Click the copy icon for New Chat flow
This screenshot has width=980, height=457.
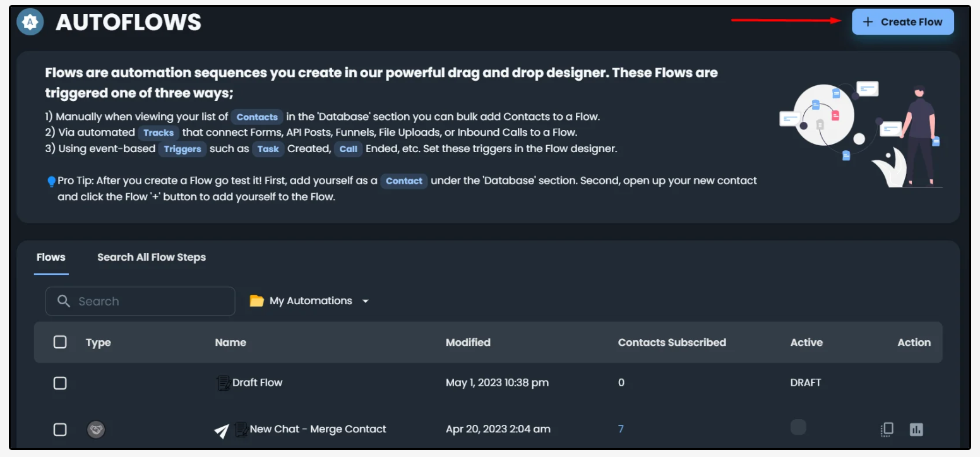click(x=887, y=429)
